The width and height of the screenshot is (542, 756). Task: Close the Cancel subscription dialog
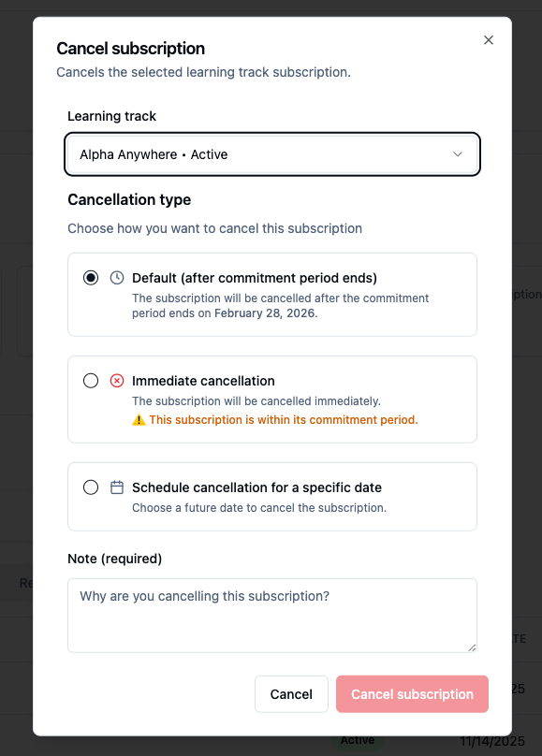(x=488, y=40)
